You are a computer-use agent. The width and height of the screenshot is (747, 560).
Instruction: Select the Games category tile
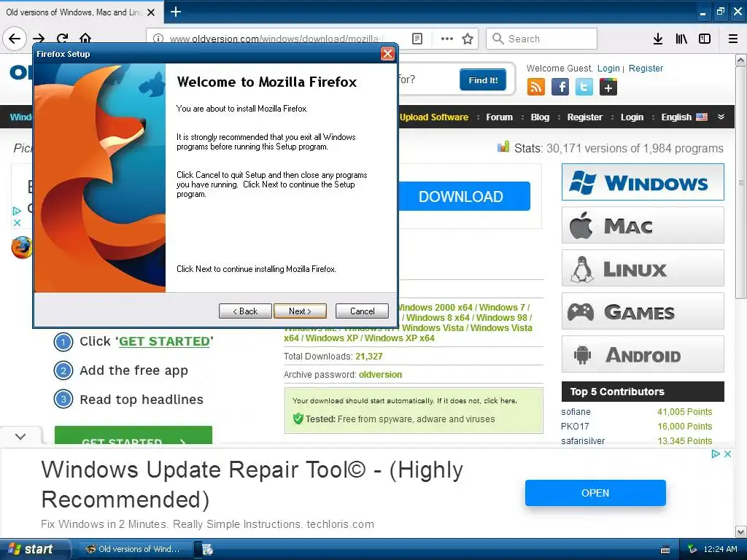(643, 311)
